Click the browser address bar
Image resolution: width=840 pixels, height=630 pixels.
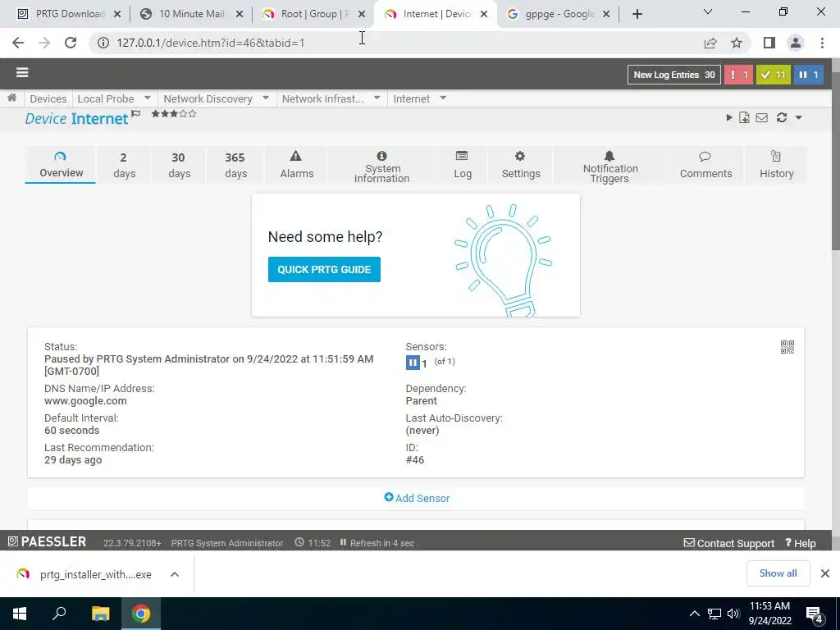[x=396, y=43]
